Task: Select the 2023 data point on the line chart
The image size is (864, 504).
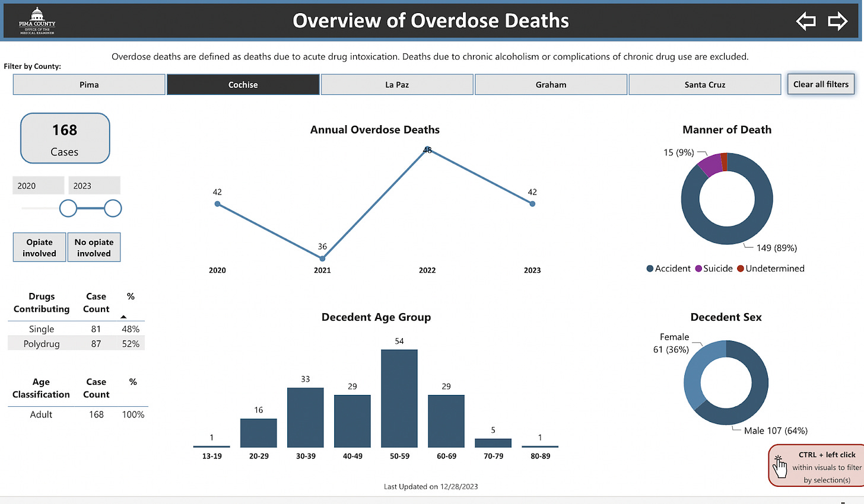Action: pos(532,204)
